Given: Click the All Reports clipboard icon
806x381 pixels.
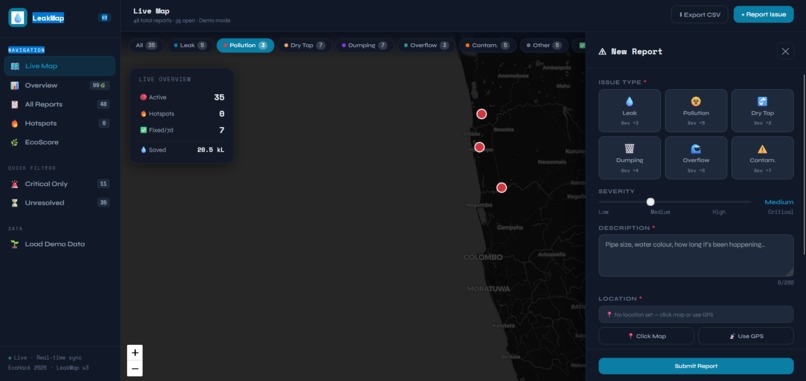Looking at the screenshot, I should pyautogui.click(x=14, y=104).
